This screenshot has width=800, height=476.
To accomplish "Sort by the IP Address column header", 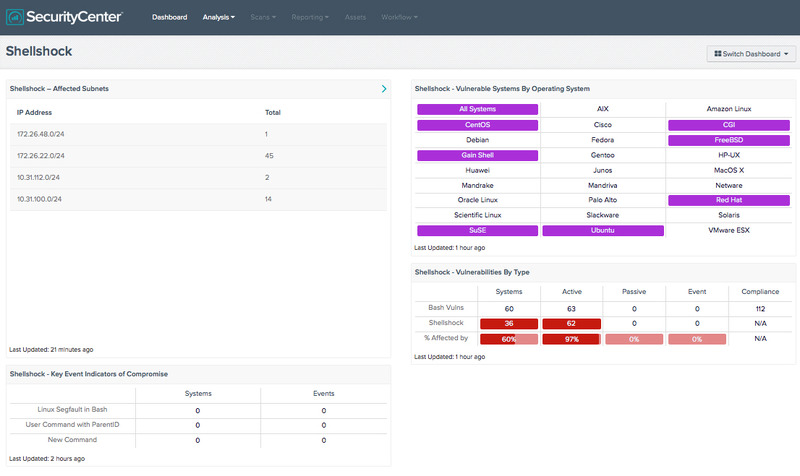I will point(34,112).
